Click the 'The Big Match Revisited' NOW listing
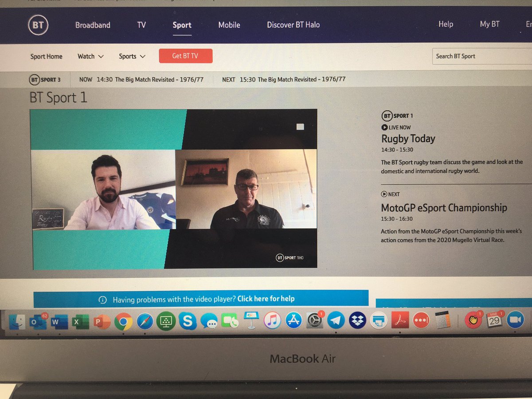 [x=141, y=80]
